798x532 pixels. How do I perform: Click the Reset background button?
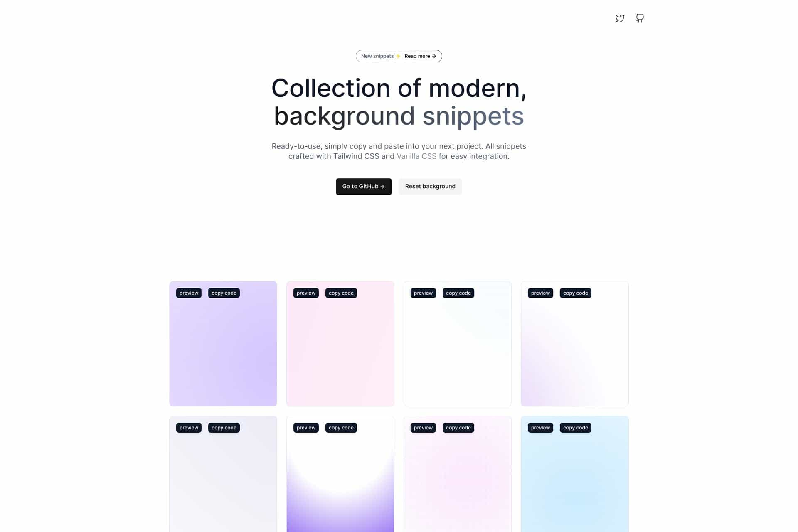(430, 186)
